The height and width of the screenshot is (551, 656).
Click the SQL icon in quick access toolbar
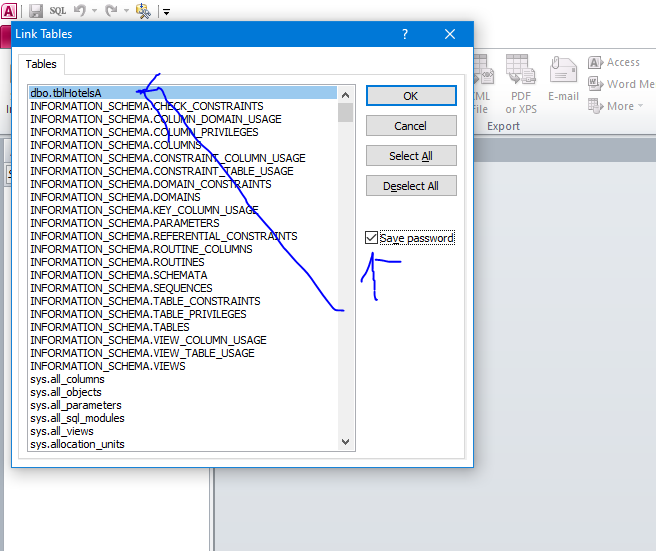click(58, 11)
